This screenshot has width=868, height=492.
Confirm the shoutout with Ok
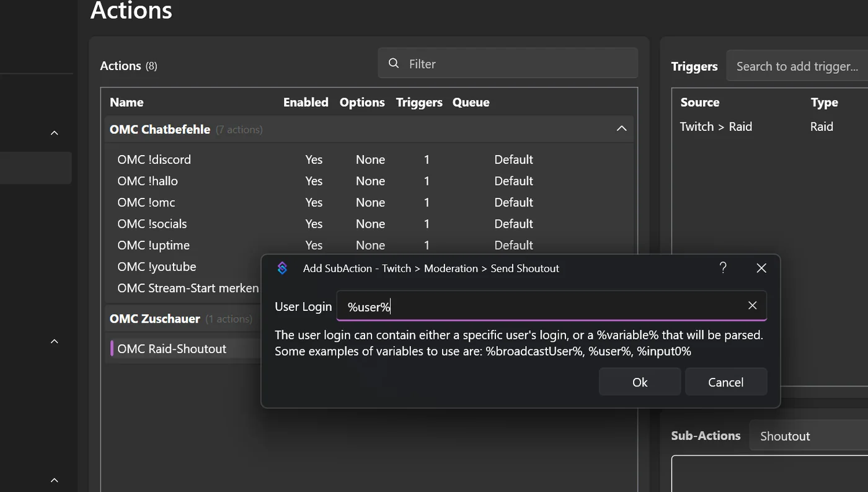tap(640, 382)
